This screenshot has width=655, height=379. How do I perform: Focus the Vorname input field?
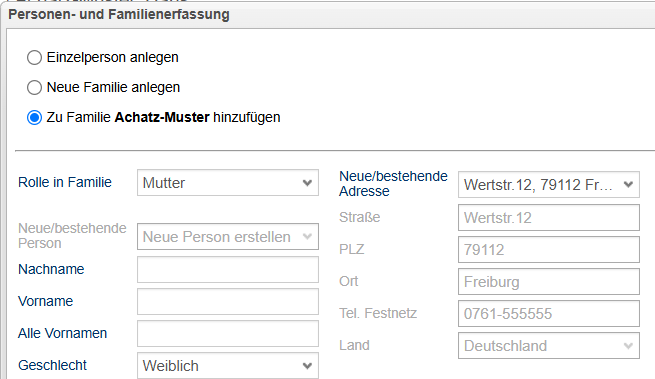click(228, 301)
